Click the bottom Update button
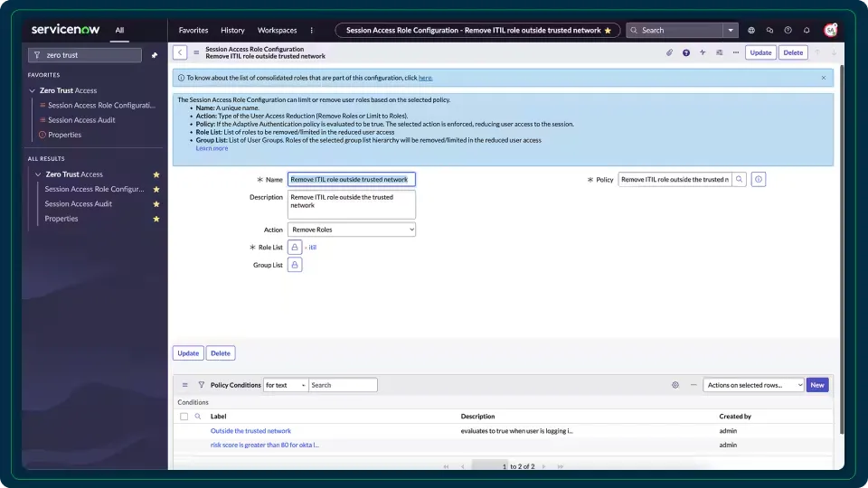 [x=188, y=353]
